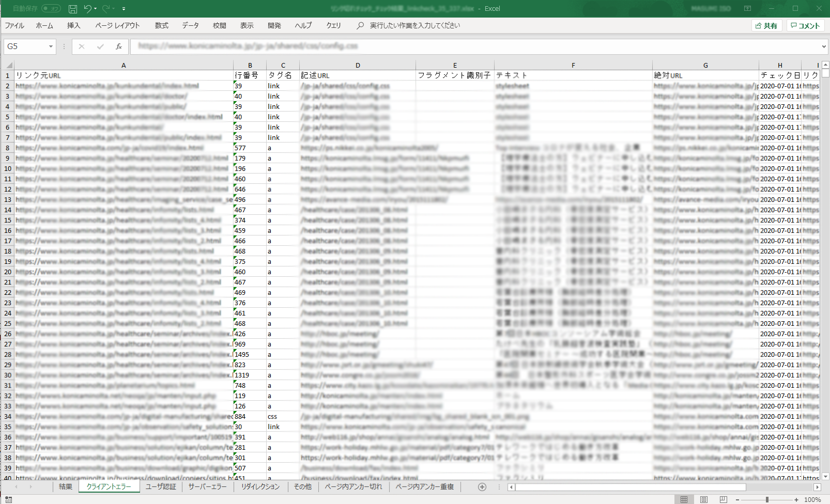Click the next sheet navigation arrow

pos(30,487)
